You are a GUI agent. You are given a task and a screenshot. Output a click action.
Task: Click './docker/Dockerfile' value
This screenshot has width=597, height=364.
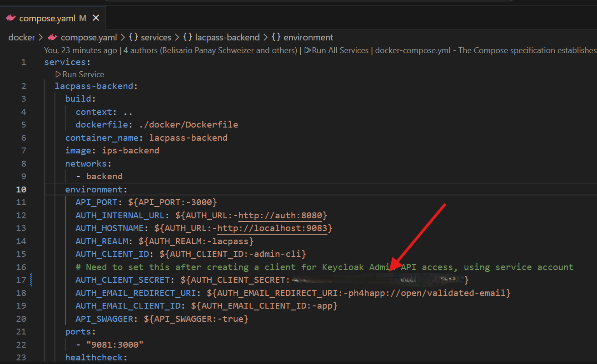[189, 124]
